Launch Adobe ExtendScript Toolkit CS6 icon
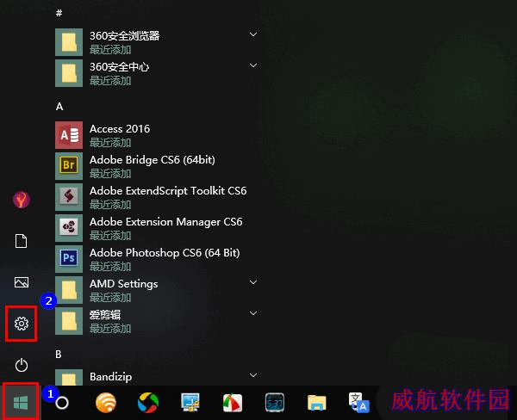The height and width of the screenshot is (420, 517). pyautogui.click(x=69, y=197)
